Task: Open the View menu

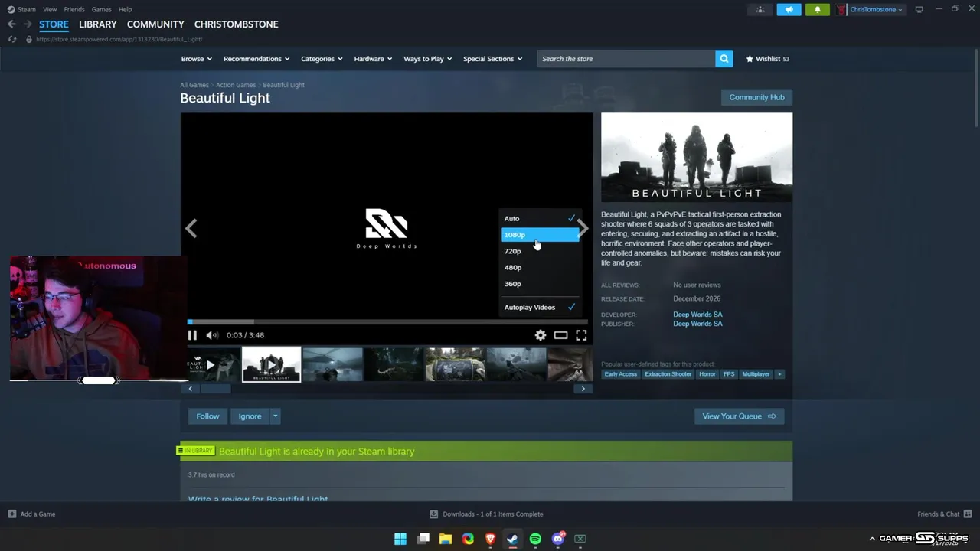Action: pos(50,9)
